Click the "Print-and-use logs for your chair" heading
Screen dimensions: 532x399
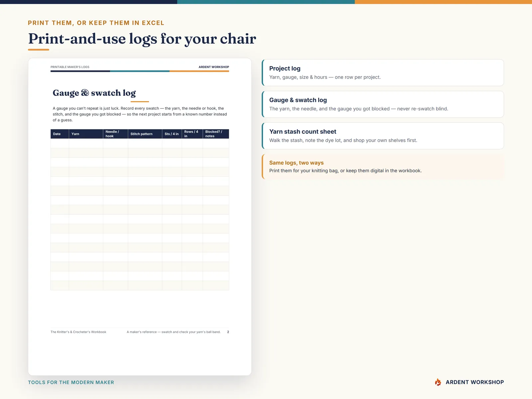point(142,39)
